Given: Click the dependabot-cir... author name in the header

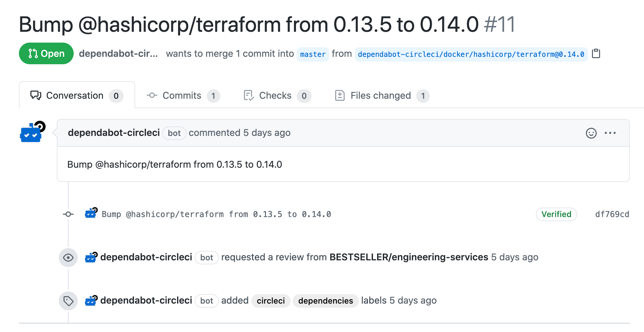Looking at the screenshot, I should [118, 53].
